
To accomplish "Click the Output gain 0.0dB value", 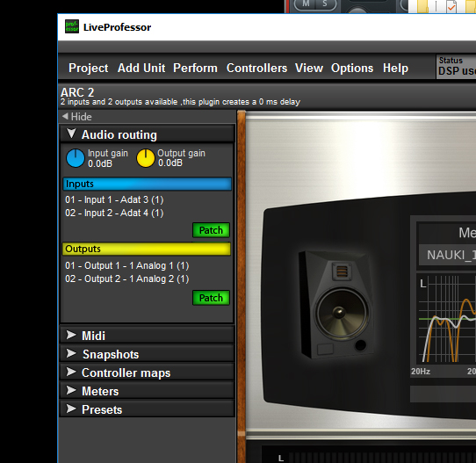I will click(170, 163).
